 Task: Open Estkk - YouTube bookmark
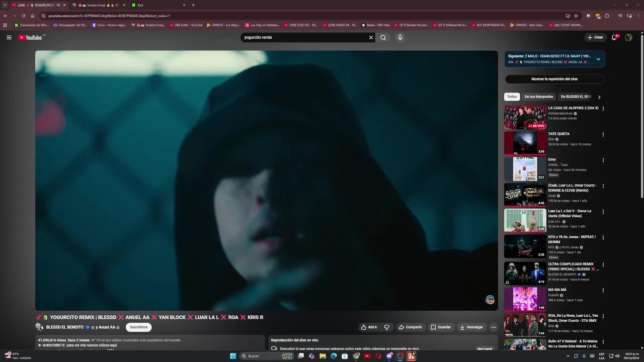pos(186,25)
